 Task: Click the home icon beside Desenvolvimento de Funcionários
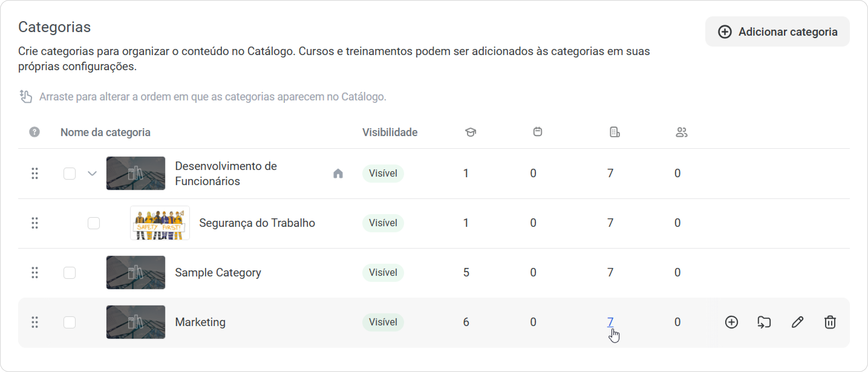pyautogui.click(x=338, y=174)
